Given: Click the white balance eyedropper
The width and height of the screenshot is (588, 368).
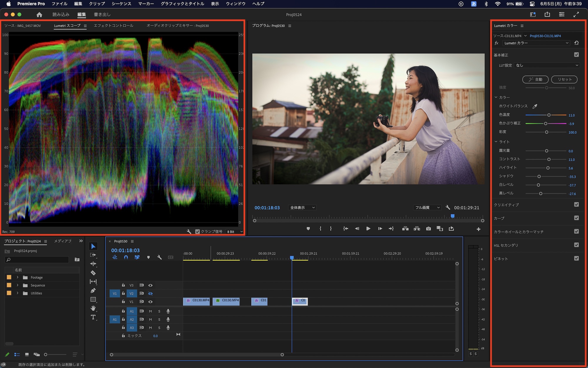Looking at the screenshot, I should click(535, 106).
